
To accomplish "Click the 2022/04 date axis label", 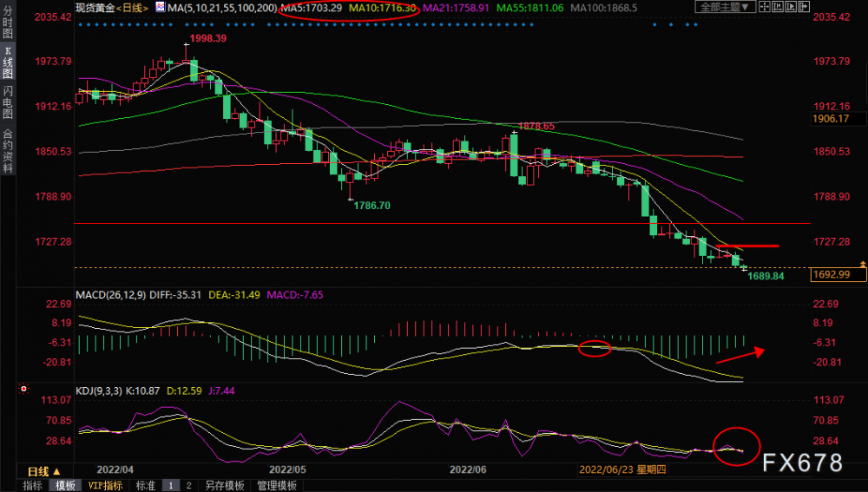I will coord(115,469).
